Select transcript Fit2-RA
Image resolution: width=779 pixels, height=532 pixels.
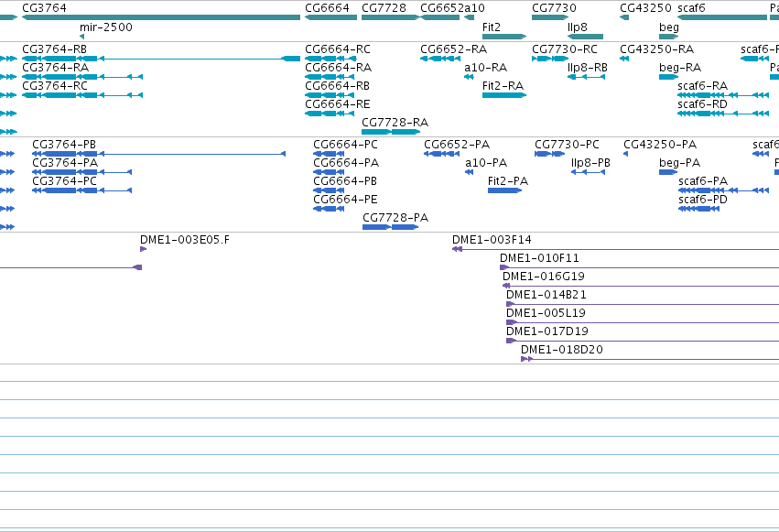[x=504, y=95]
